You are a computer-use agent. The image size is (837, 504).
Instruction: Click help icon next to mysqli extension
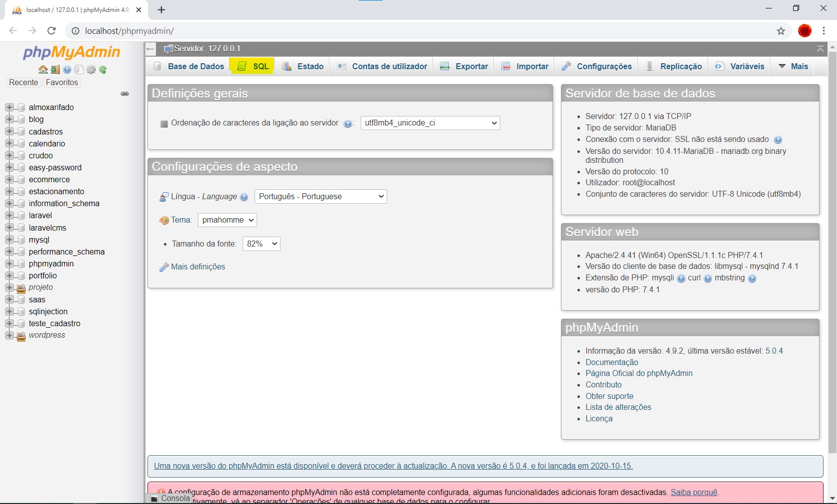click(x=681, y=279)
